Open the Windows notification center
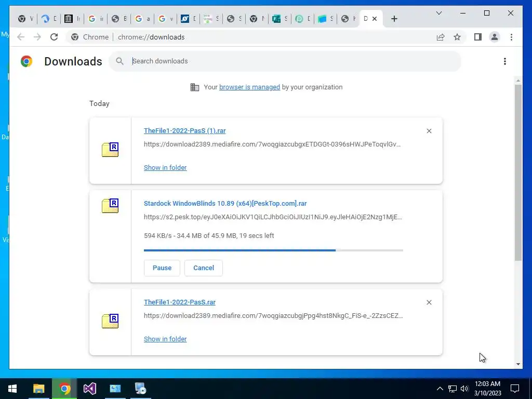This screenshot has width=532, height=399. tap(515, 389)
